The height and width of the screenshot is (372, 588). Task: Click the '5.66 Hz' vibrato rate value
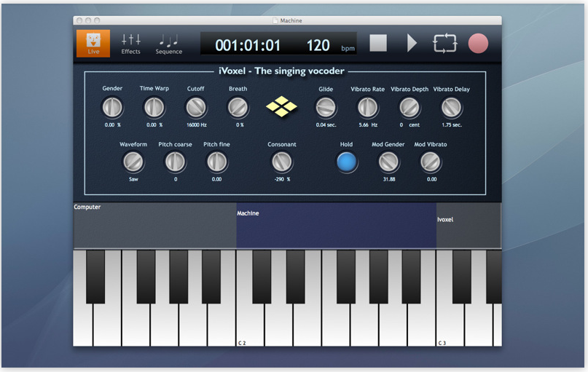pyautogui.click(x=368, y=124)
